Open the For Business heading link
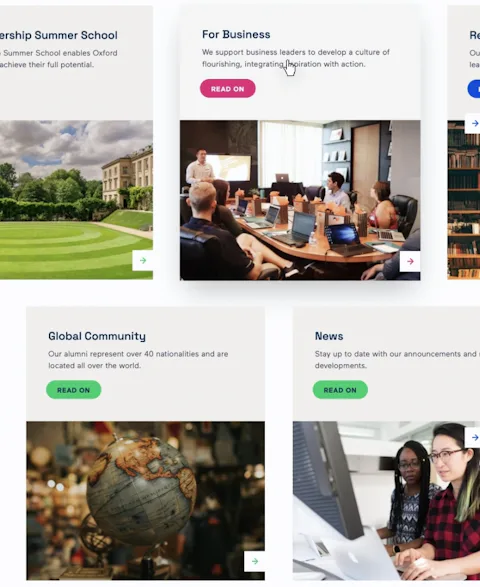 [236, 34]
